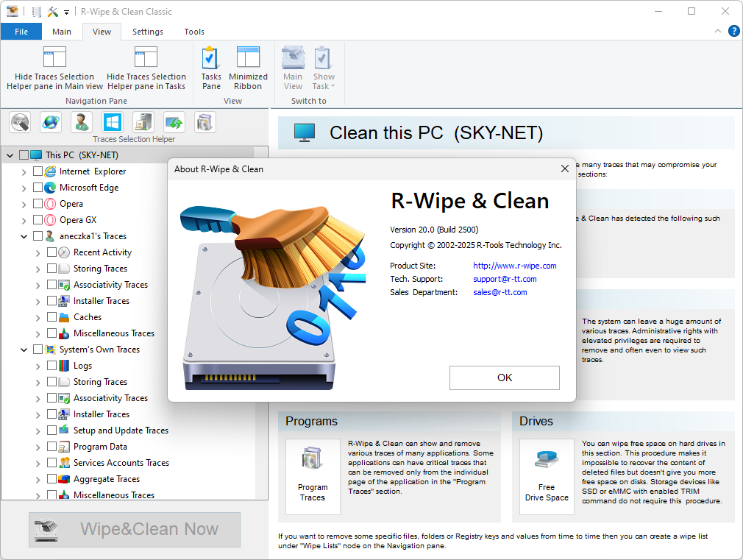This screenshot has height=560, width=743.
Task: Enable the Recent Activity checkbox
Action: 52,252
